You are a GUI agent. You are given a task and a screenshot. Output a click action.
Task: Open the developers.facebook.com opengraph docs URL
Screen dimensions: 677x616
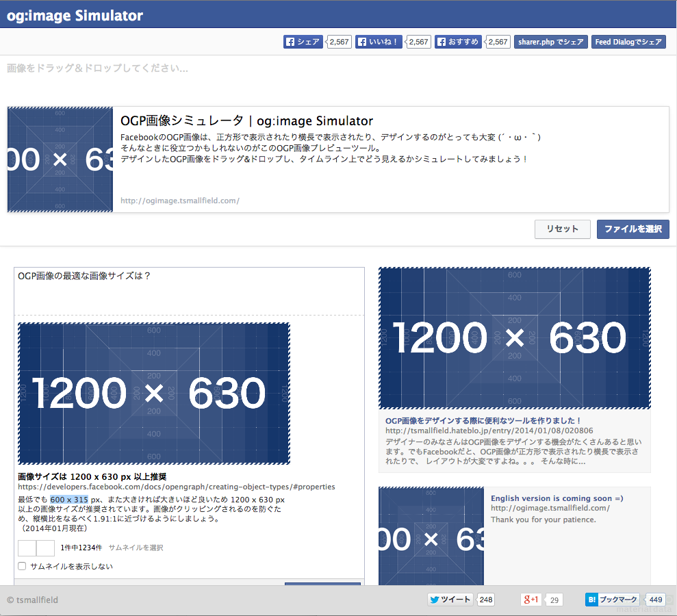pyautogui.click(x=176, y=487)
